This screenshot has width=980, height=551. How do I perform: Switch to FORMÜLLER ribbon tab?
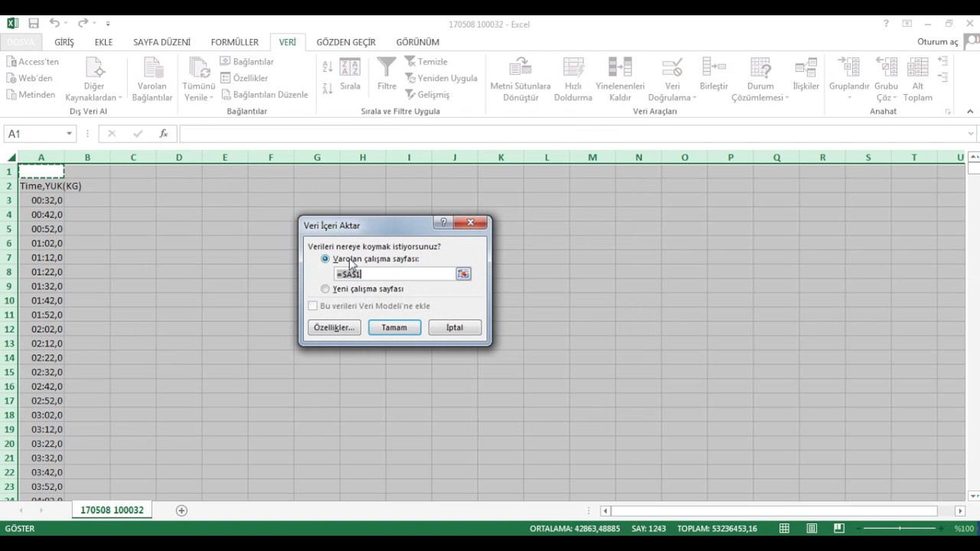click(x=235, y=42)
